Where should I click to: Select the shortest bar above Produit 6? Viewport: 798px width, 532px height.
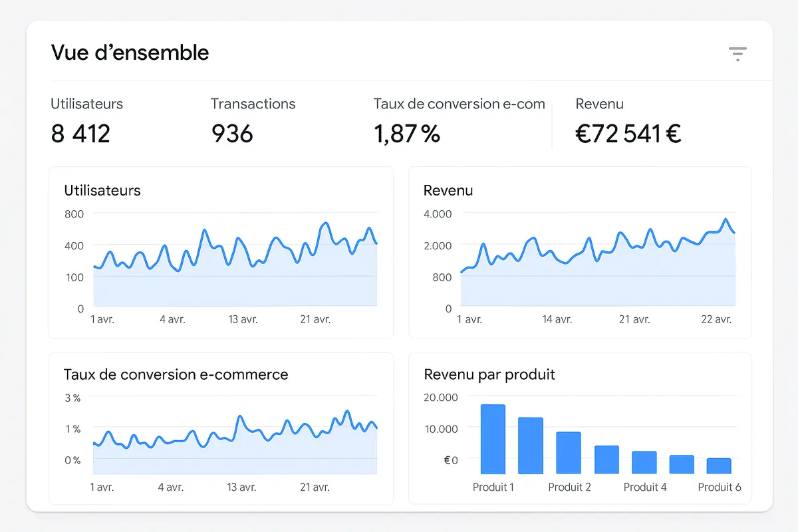point(719,466)
